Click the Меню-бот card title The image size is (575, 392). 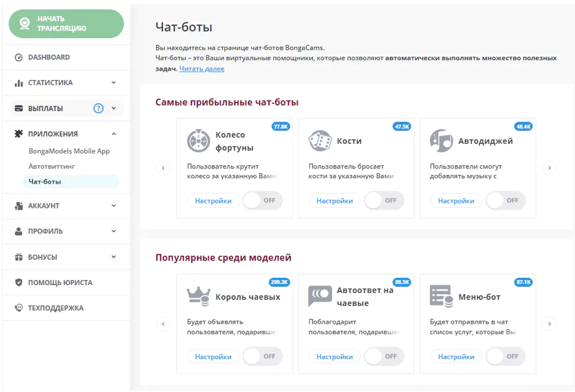click(479, 297)
